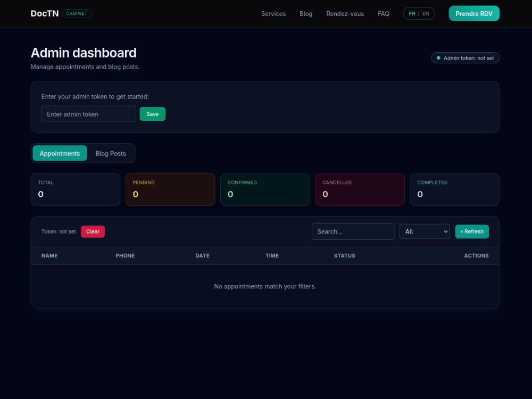This screenshot has width=532, height=399.
Task: Click the CABINET badge
Action: click(77, 14)
